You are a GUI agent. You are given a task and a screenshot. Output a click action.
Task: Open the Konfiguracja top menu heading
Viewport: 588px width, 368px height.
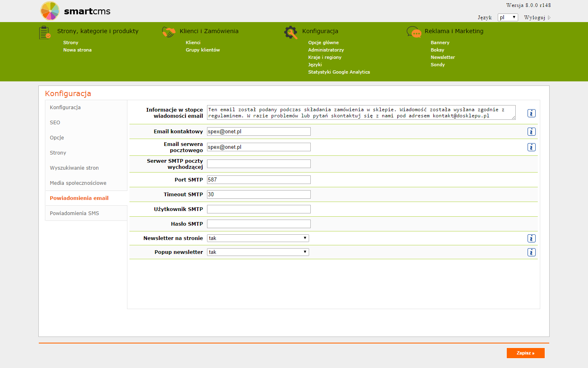[x=320, y=31]
